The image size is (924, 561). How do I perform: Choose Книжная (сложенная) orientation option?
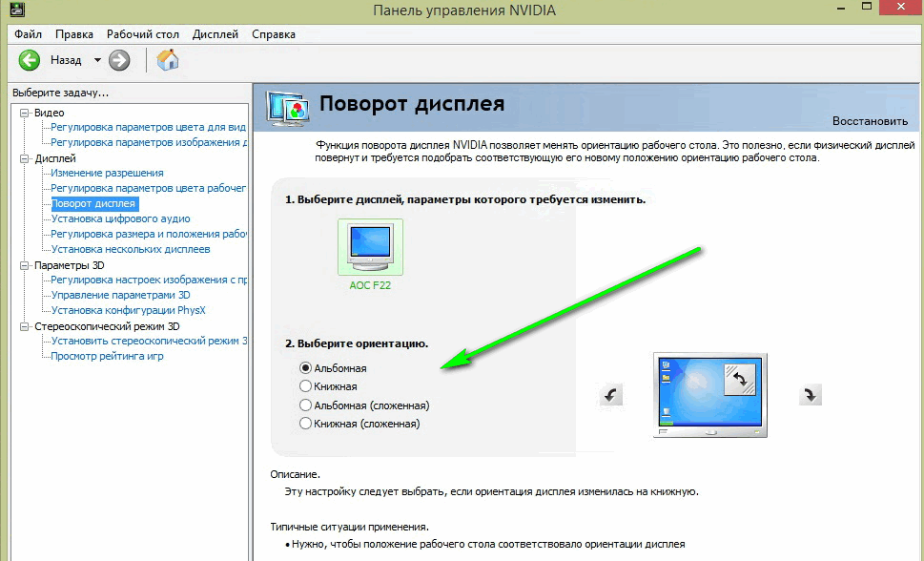point(306,423)
